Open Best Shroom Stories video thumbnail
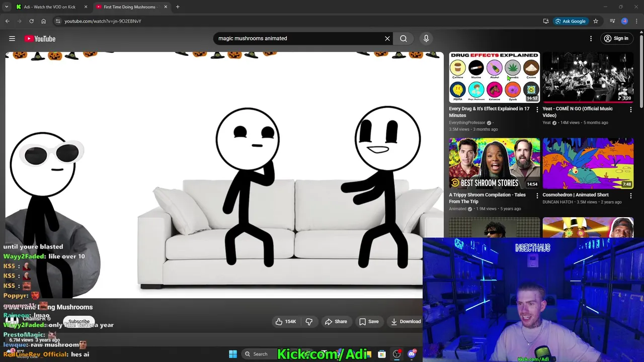 point(494,163)
